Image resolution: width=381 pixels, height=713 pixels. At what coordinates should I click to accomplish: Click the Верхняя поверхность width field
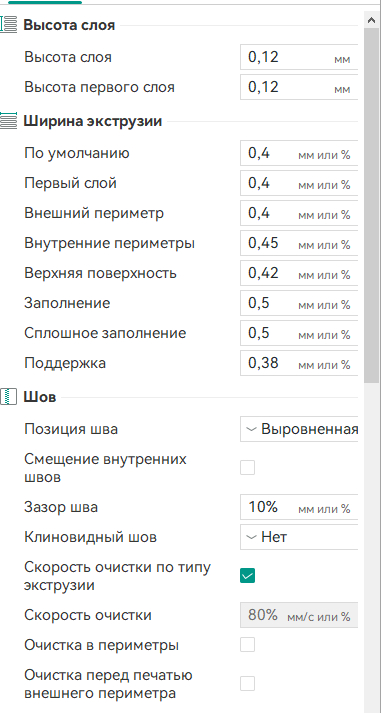point(299,273)
